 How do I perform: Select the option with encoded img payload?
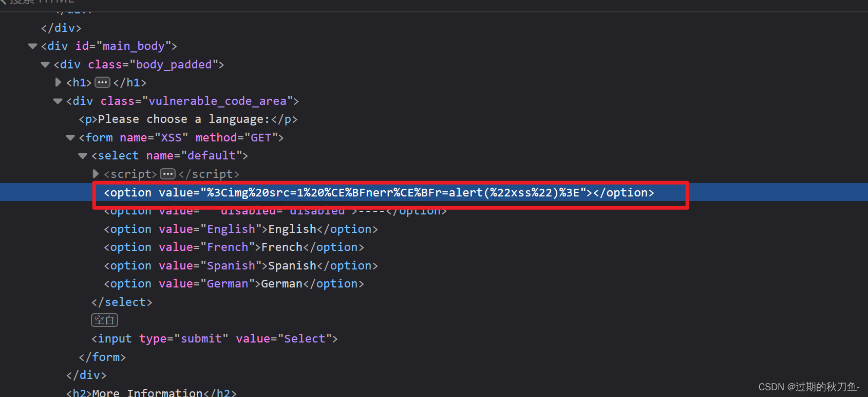pos(379,192)
